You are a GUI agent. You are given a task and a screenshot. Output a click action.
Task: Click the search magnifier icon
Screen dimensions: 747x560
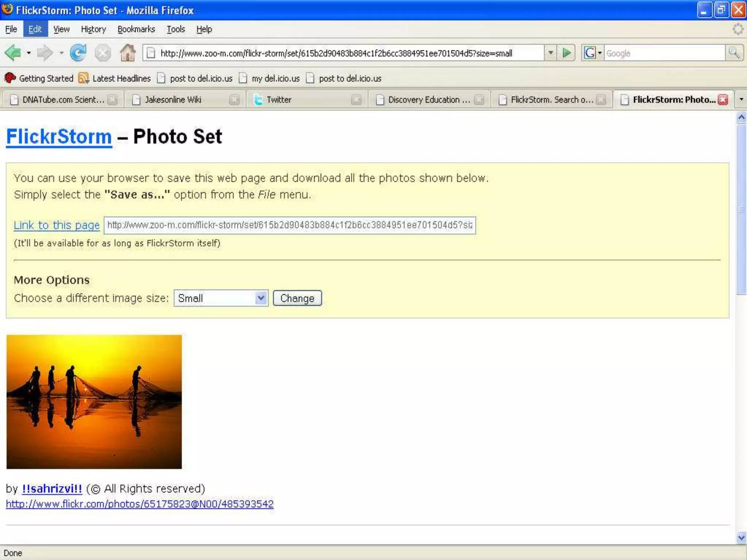click(x=734, y=53)
